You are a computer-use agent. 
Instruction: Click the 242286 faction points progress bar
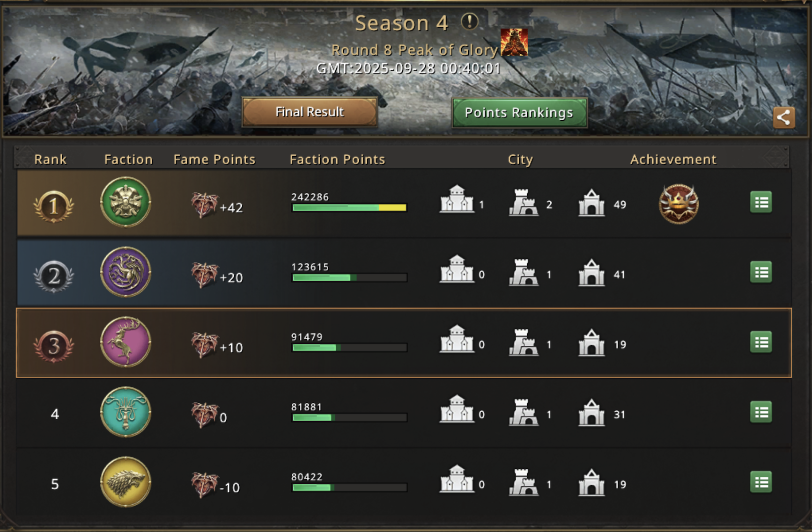[x=349, y=208]
